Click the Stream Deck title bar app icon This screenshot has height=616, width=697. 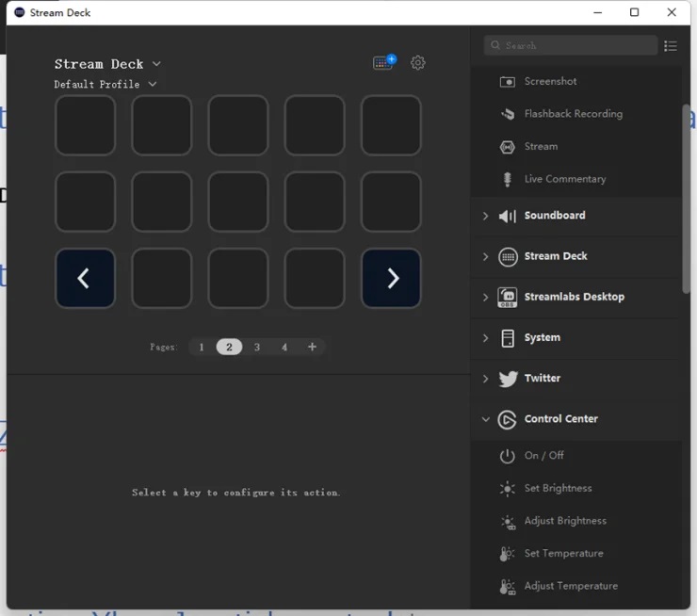(x=19, y=12)
